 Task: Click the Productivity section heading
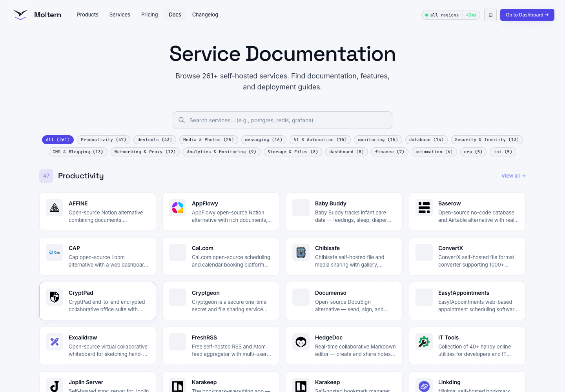click(x=81, y=176)
